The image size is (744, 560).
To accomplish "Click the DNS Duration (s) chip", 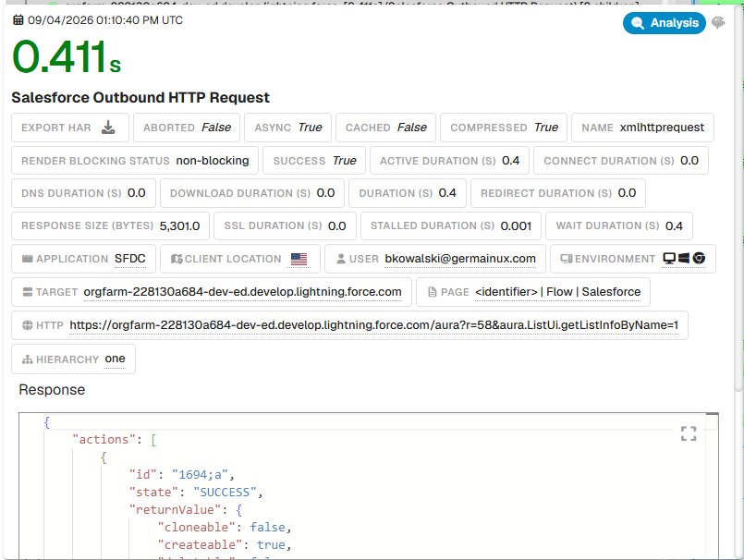I will [83, 193].
